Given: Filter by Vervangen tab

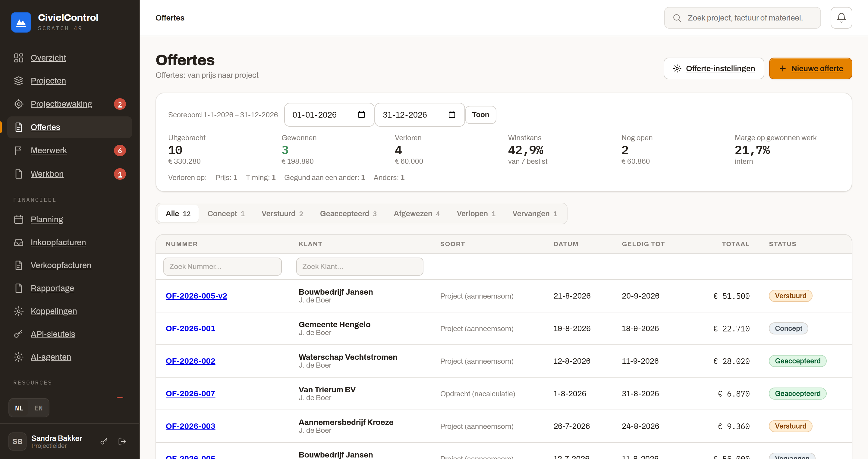Looking at the screenshot, I should pyautogui.click(x=534, y=214).
